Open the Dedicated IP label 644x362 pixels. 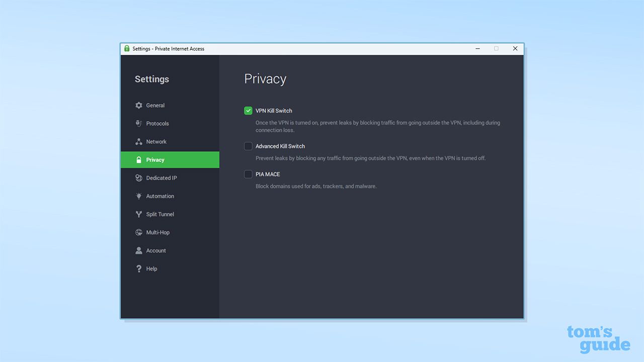162,178
